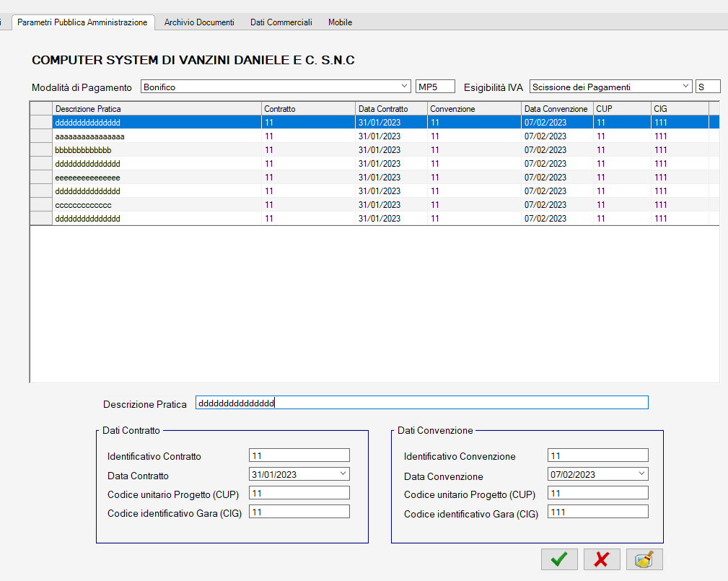Select the Mobile tab

tap(340, 22)
